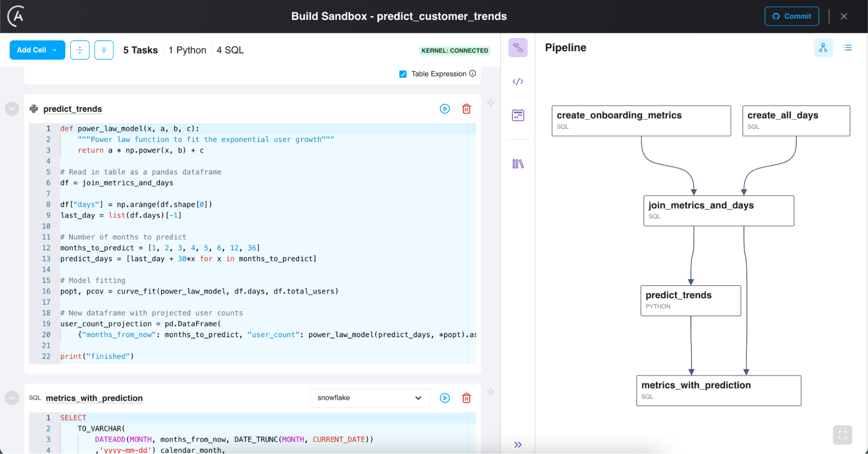
Task: Open the pipeline view sidebar icon
Action: (518, 48)
